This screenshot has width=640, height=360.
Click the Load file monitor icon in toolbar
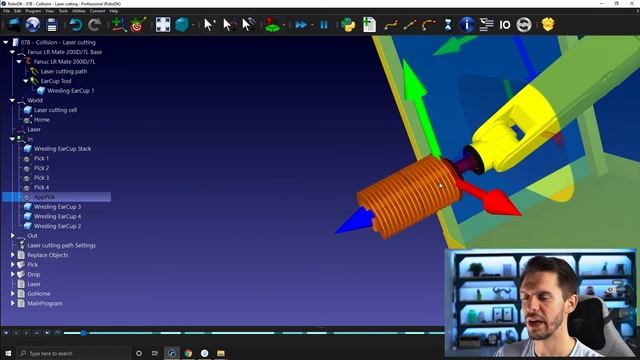[13, 25]
